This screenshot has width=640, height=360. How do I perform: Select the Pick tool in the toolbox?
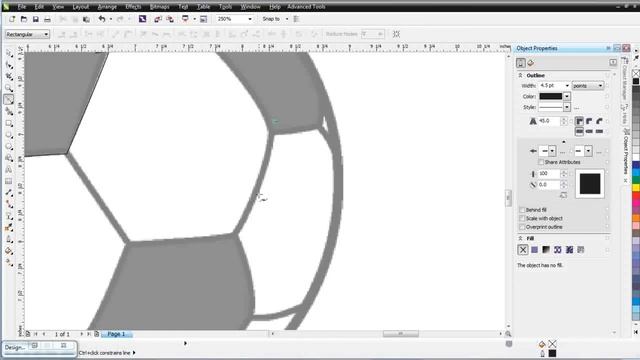(x=9, y=53)
